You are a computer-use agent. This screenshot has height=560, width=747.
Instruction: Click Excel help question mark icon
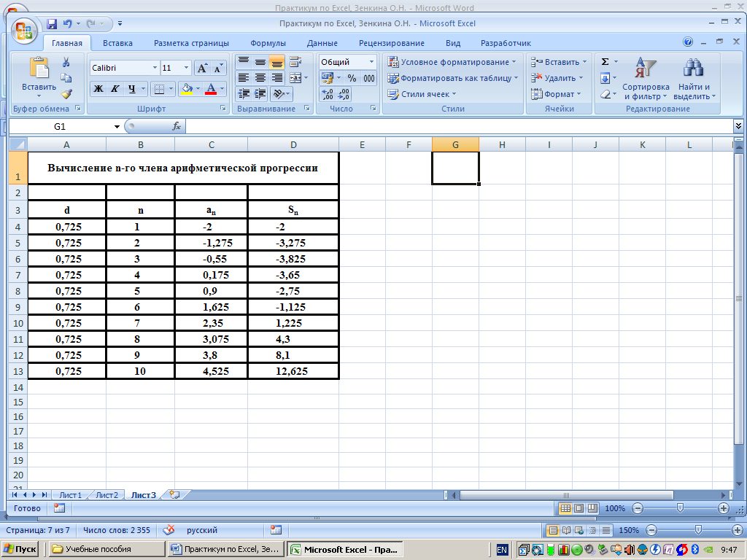click(687, 42)
